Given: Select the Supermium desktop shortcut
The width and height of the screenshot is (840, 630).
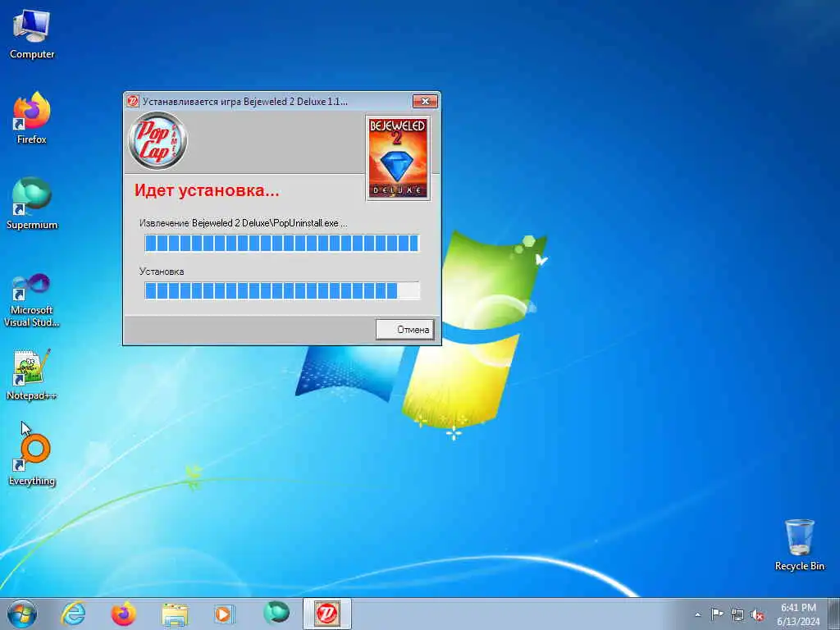Looking at the screenshot, I should (32, 203).
